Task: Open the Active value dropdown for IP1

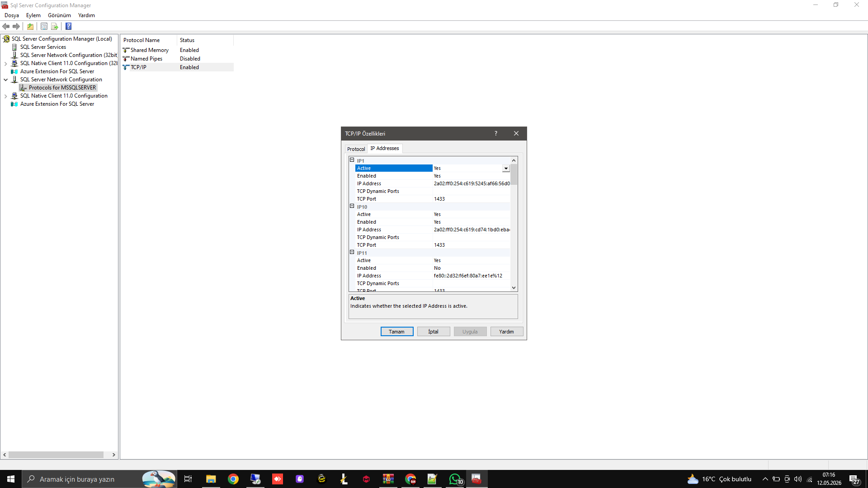Action: [506, 169]
